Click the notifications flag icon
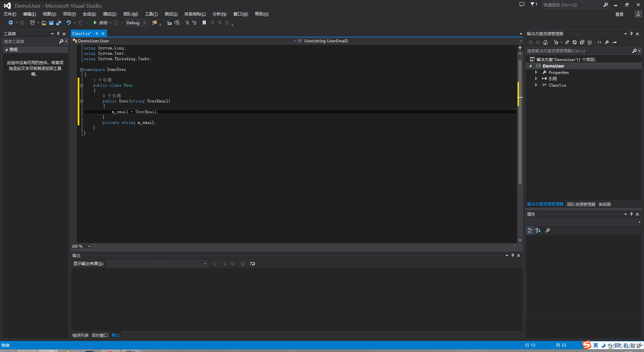Screen dimensions: 644x352 point(534,4)
